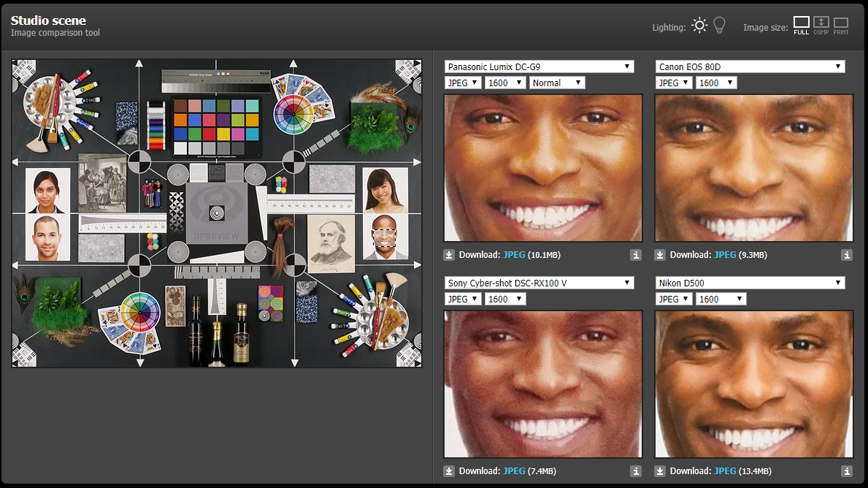Open the Sony JPEG format dropdown
The image size is (868, 488).
463,299
